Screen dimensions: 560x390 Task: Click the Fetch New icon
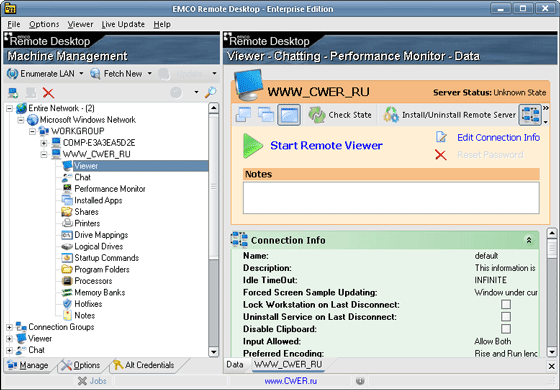pyautogui.click(x=95, y=74)
